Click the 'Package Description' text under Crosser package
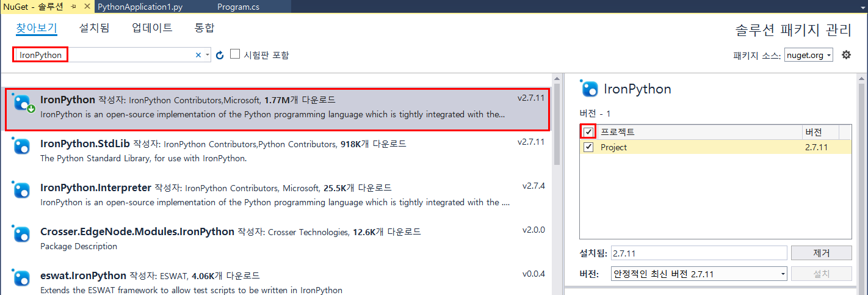Screen dimensions: 868x295 79,246
